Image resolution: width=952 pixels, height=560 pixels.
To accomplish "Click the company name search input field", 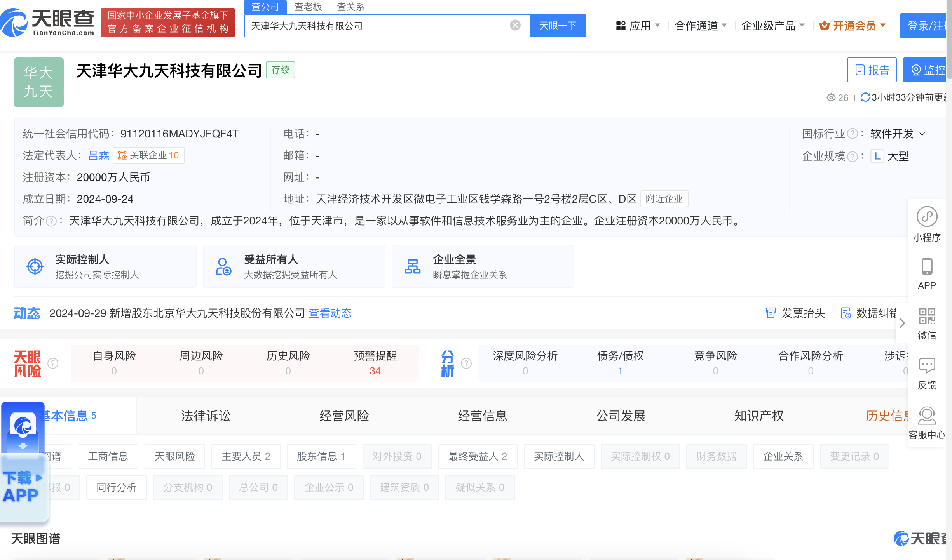I will 377,26.
